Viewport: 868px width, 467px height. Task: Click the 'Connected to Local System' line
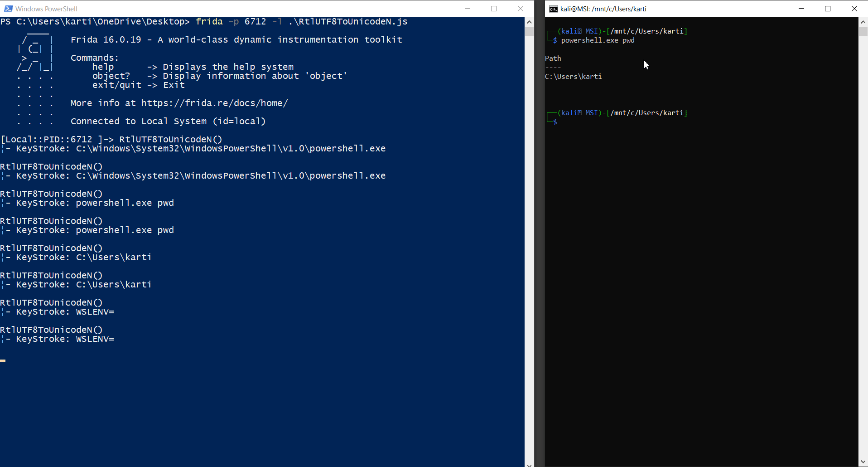168,122
